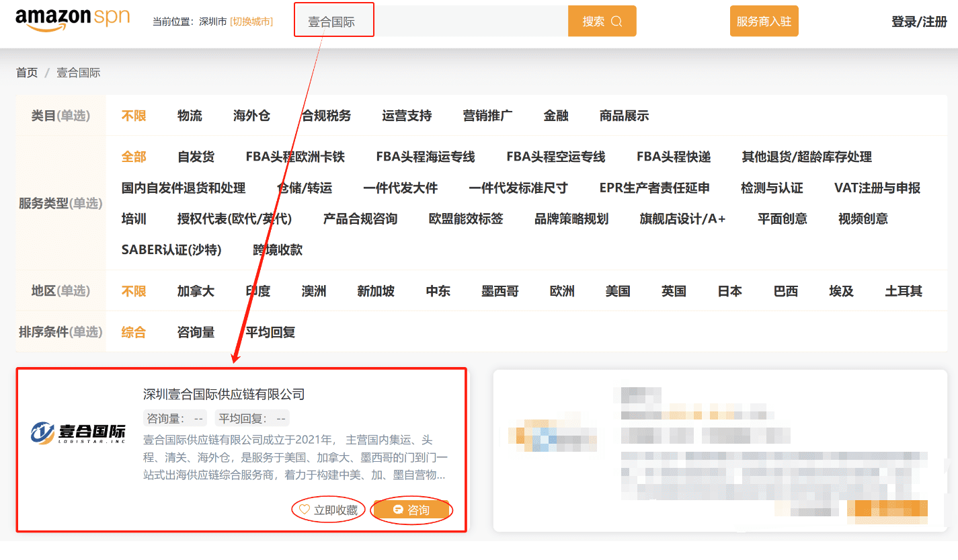Filter by 平面创意
The image size is (958, 560).
point(783,218)
